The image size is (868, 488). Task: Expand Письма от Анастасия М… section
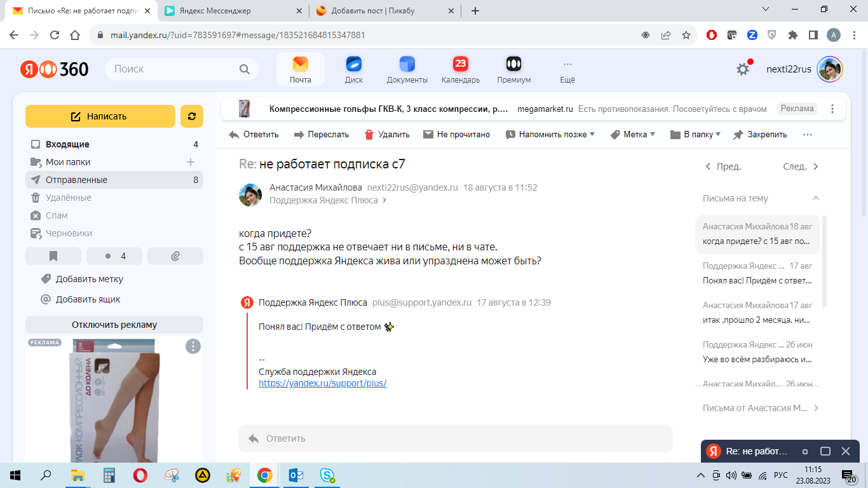pos(761,408)
